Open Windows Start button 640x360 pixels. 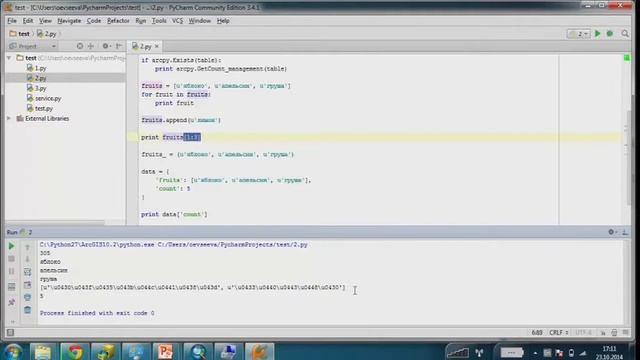tap(13, 352)
